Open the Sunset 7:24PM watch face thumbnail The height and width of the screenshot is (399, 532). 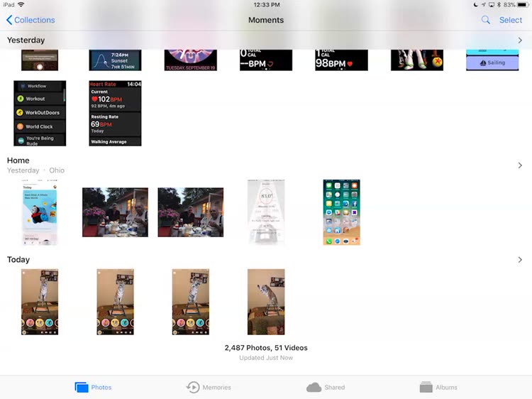pyautogui.click(x=115, y=60)
